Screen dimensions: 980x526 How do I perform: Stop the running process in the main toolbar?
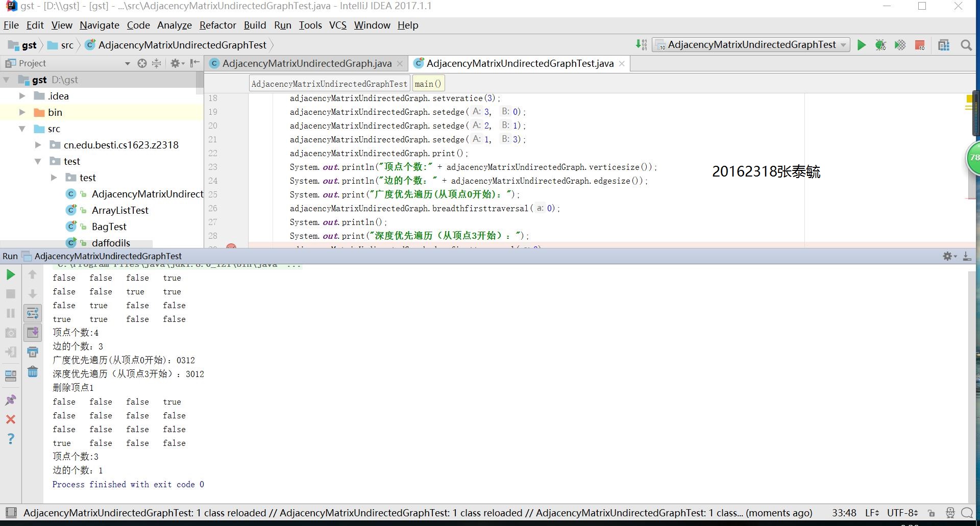click(x=920, y=45)
